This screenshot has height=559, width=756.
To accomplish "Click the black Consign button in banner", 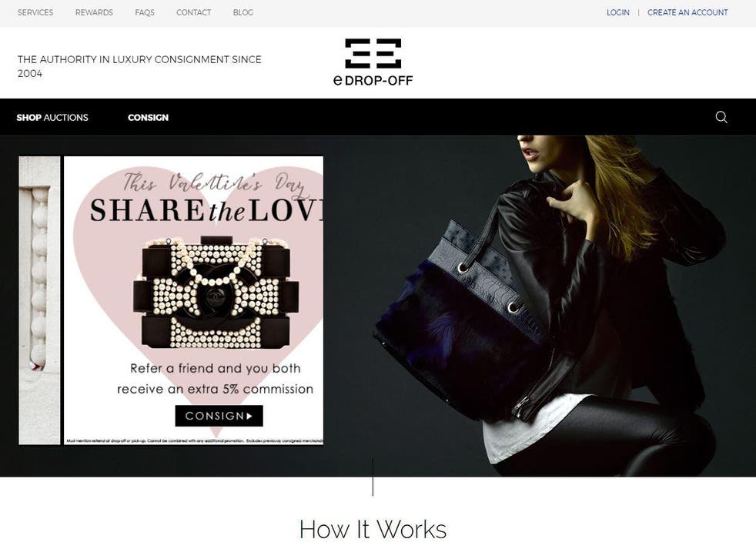I will (219, 416).
